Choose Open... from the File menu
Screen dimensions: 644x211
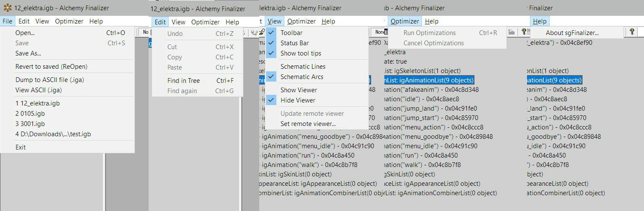point(67,33)
